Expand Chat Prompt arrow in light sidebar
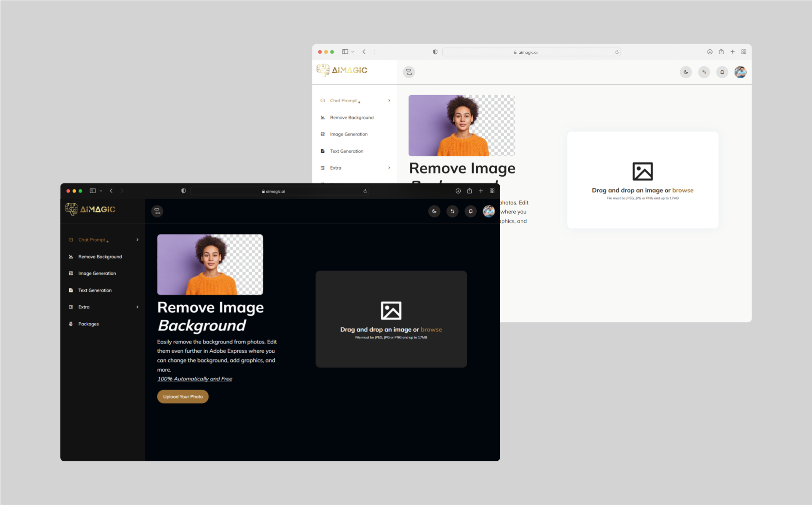The height and width of the screenshot is (505, 812). pos(389,101)
